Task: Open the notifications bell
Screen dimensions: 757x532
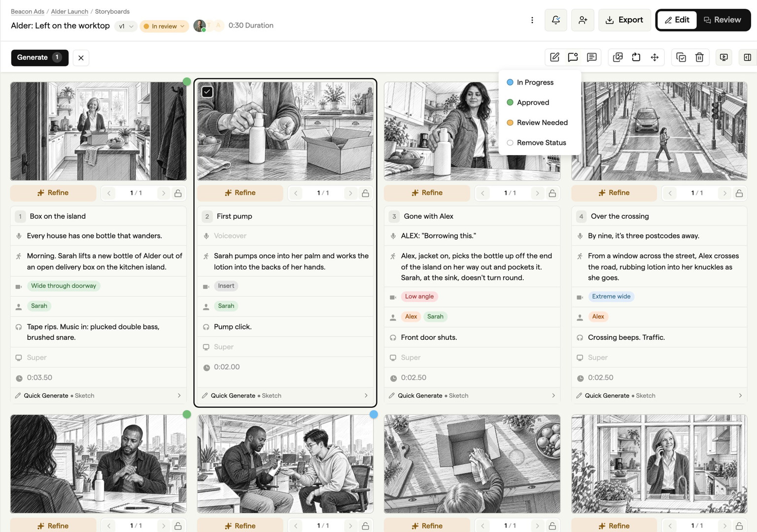Action: point(555,20)
